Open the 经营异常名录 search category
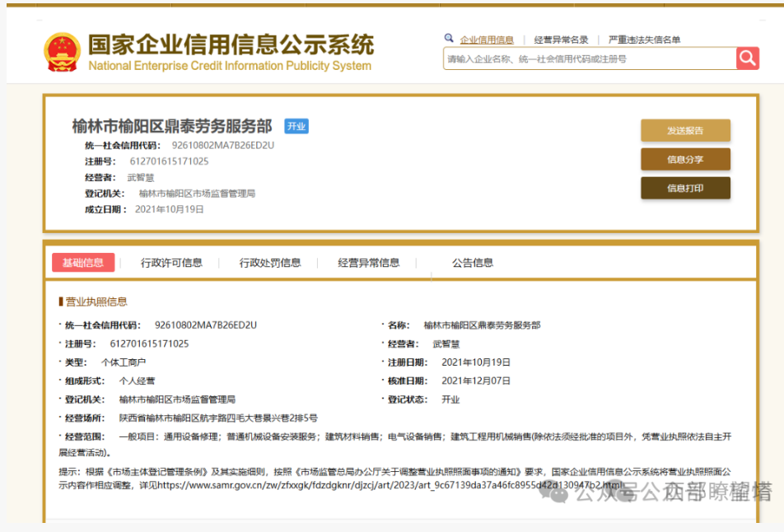The image size is (784, 532). [x=561, y=40]
